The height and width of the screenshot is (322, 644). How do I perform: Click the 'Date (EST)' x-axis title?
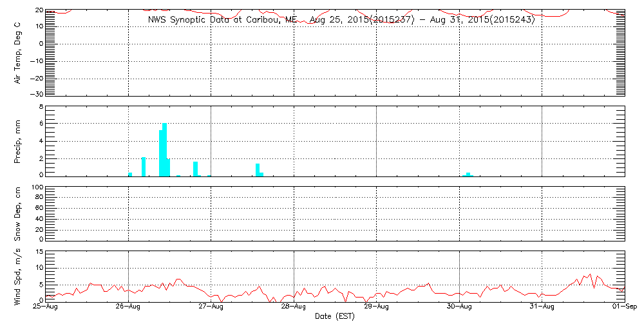[x=335, y=316]
